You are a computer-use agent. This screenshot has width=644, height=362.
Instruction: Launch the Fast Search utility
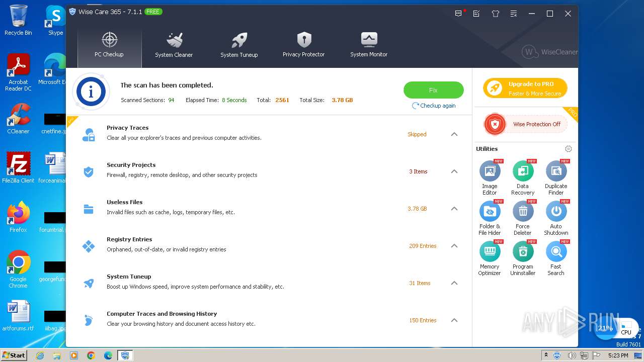click(556, 252)
